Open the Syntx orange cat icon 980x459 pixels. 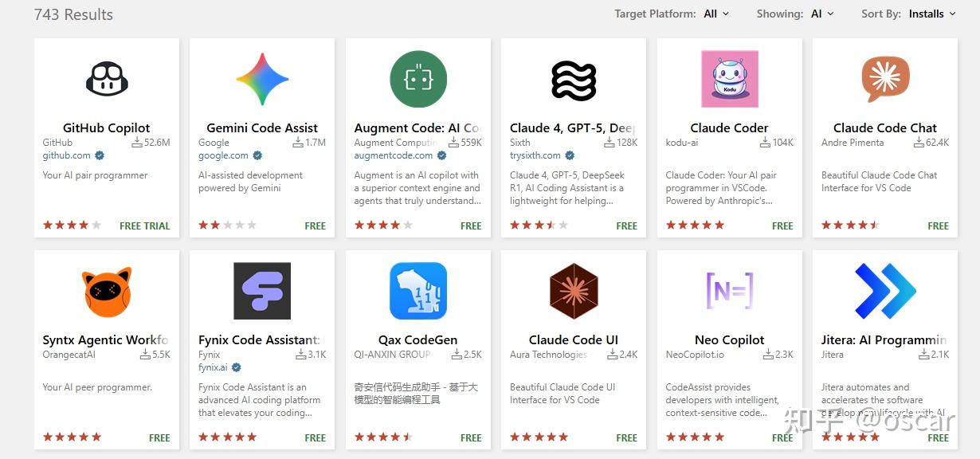tap(107, 292)
